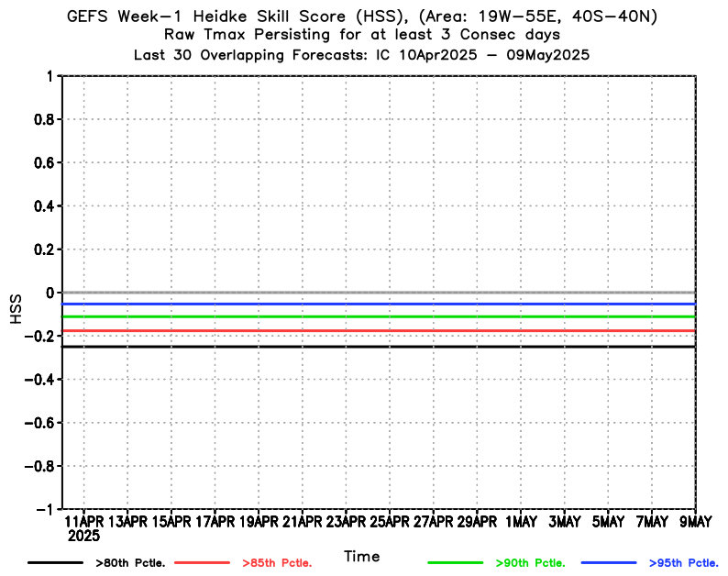
Task: Click the x-axis date '19APR'
Action: point(259,522)
